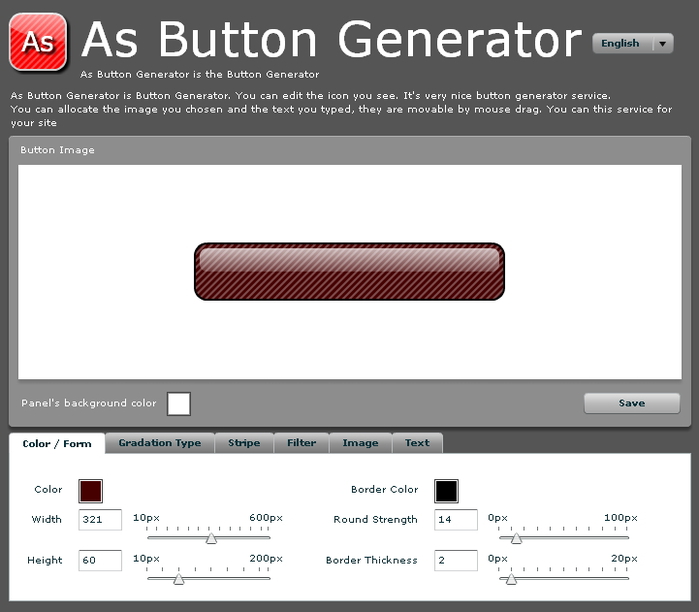Screen dimensions: 699x612
Task: Click the Round Strength slider handle
Action: click(516, 538)
